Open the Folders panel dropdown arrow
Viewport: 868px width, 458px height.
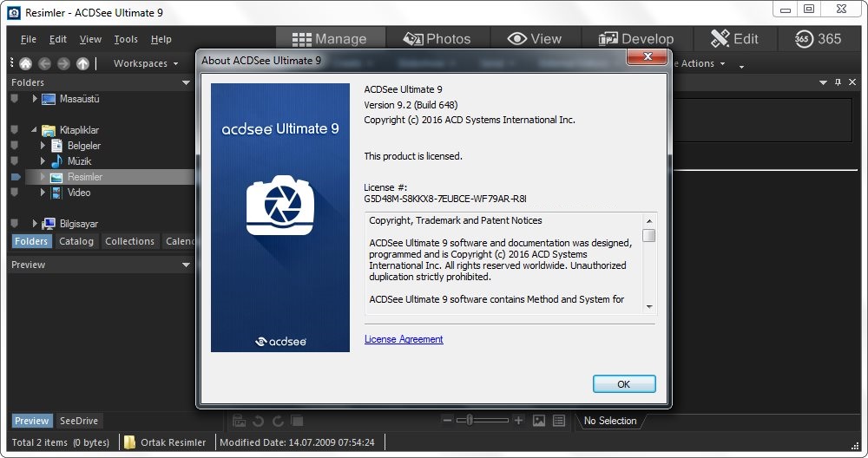point(186,82)
